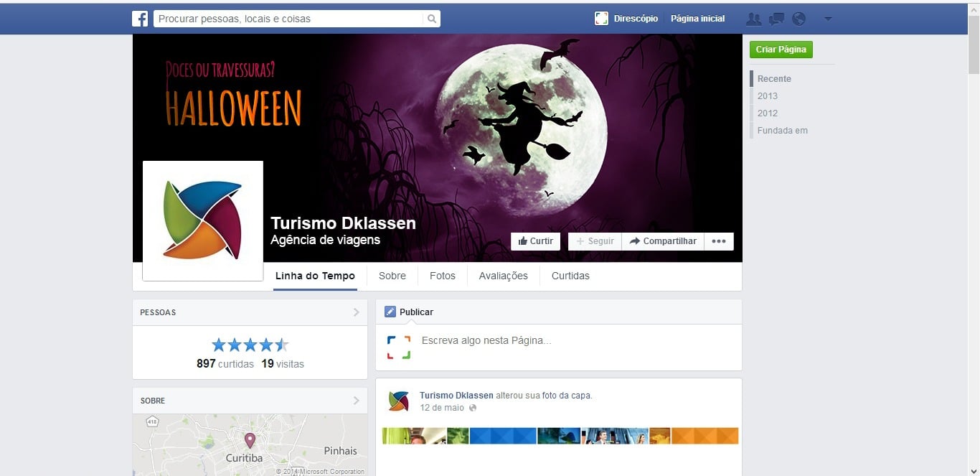Image resolution: width=980 pixels, height=476 pixels.
Task: Open the three-dot more options menu
Action: tap(719, 241)
